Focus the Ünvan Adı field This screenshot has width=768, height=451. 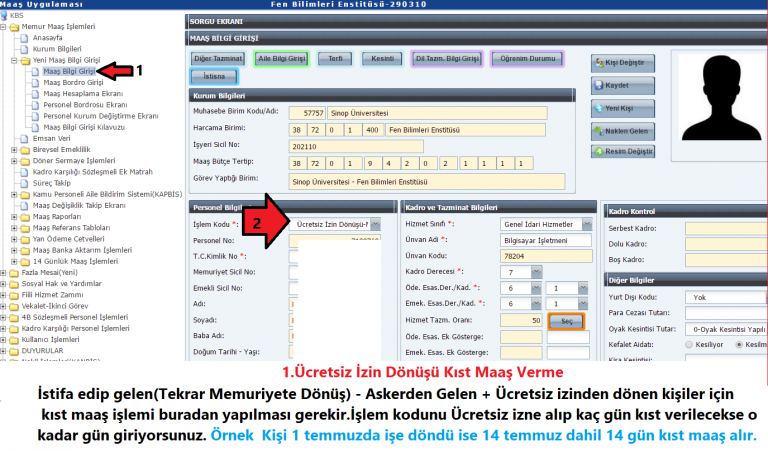click(546, 240)
